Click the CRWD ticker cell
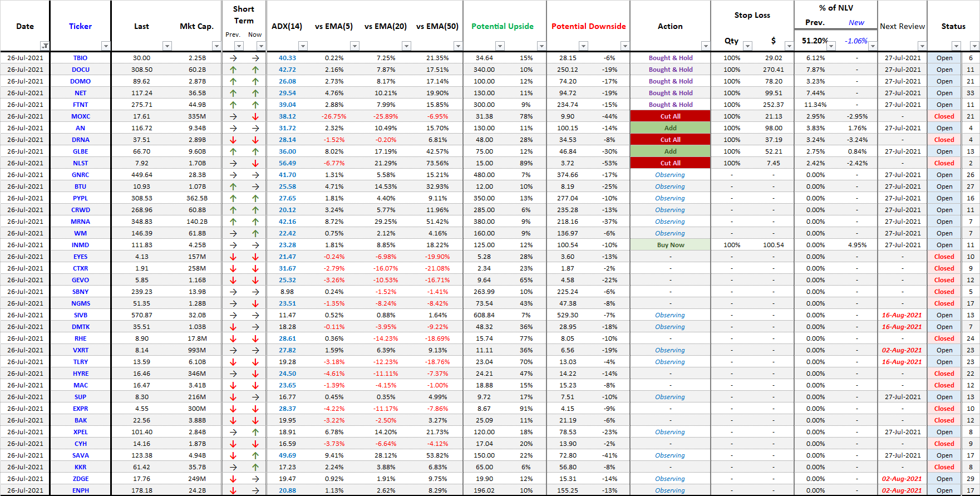The height and width of the screenshot is (496, 980). point(80,210)
